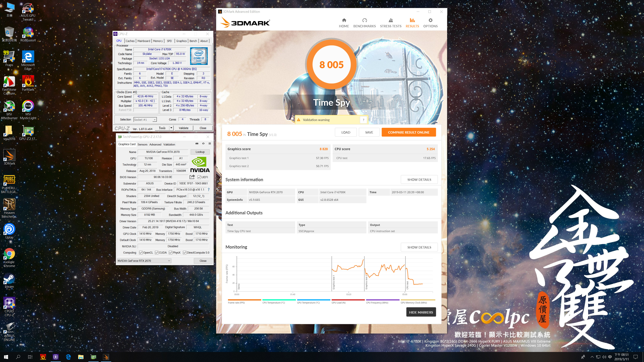Toggle the UEFI checkbox in GPU-Z
The height and width of the screenshot is (362, 644).
pyautogui.click(x=199, y=177)
